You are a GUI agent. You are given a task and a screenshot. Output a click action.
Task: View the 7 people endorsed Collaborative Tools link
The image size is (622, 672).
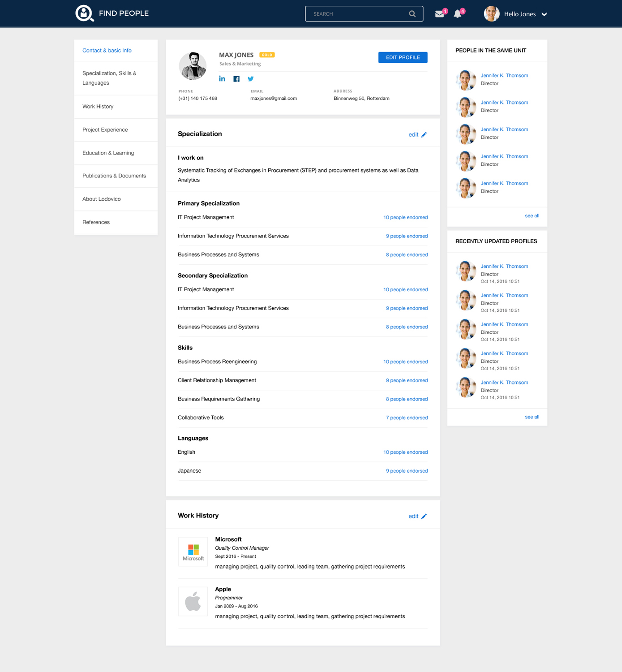[407, 418]
